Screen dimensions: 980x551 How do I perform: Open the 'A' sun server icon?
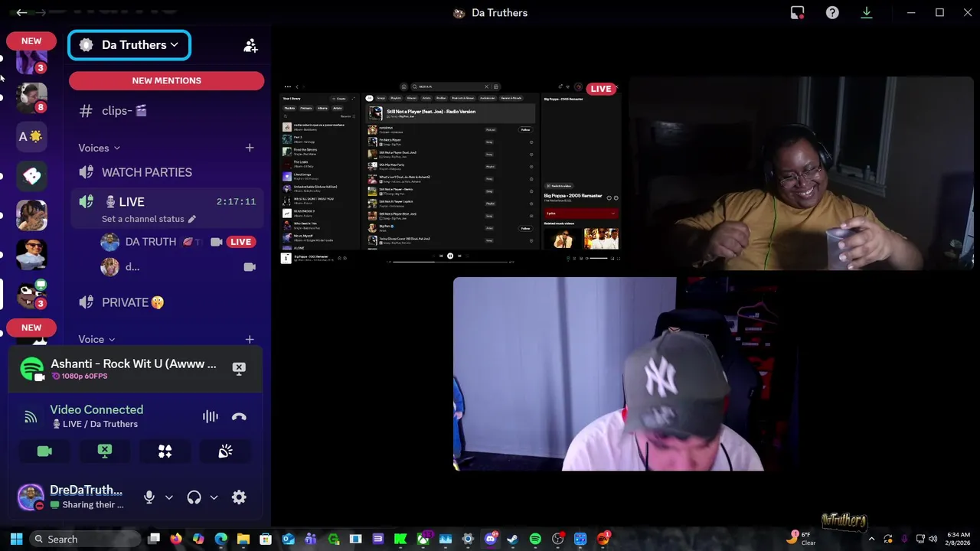tap(31, 136)
